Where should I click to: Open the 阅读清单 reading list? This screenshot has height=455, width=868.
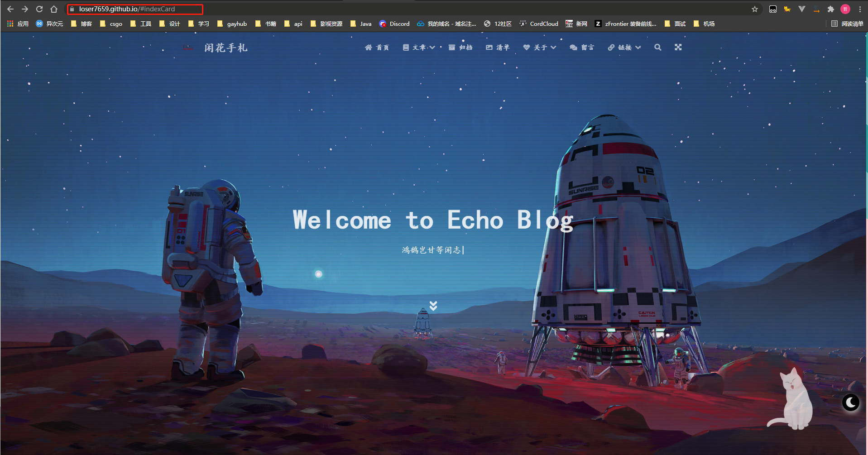click(847, 24)
